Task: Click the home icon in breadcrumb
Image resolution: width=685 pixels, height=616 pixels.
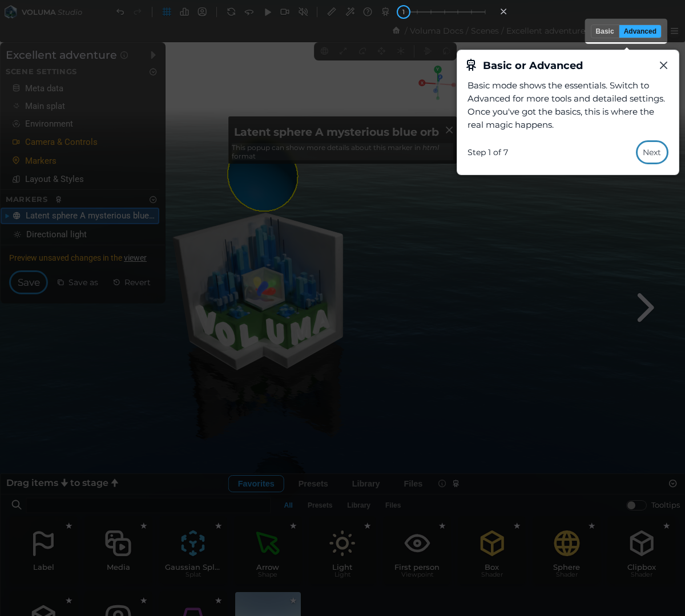Action: 396,31
